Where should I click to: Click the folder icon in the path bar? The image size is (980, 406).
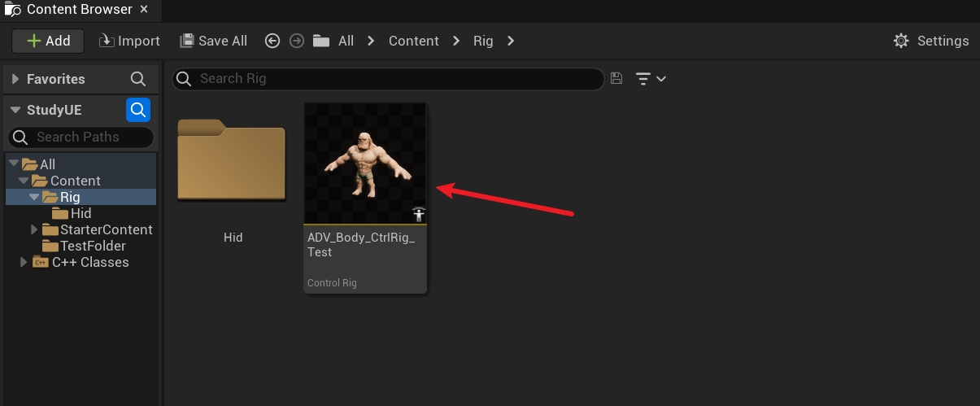coord(321,41)
